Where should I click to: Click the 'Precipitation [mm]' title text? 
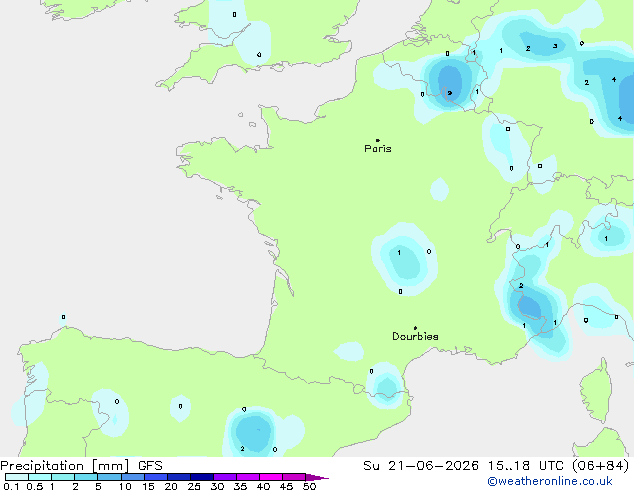(x=65, y=466)
